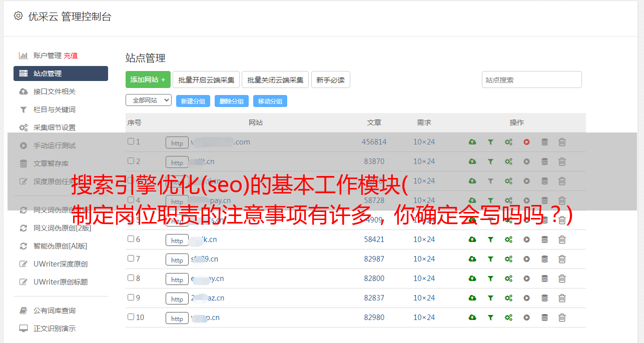Run site 7 with its play icon
Screen dimensions: 644x343
coord(526,259)
